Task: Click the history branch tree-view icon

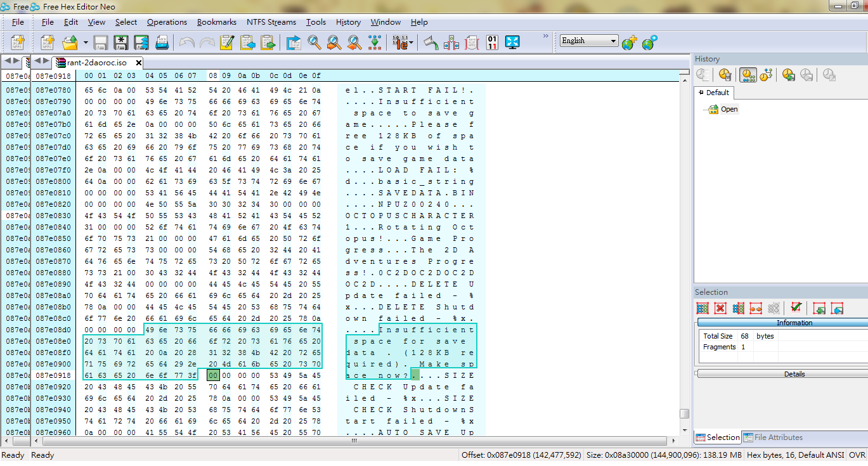Action: [x=767, y=75]
